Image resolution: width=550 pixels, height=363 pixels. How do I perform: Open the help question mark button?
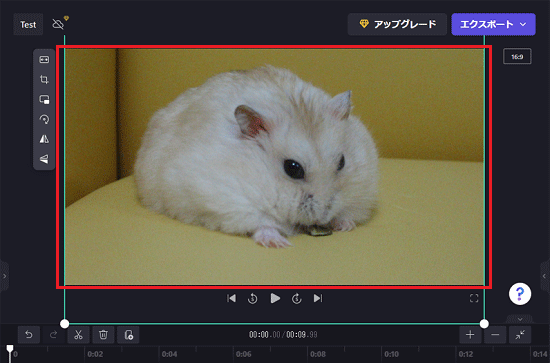(x=520, y=294)
